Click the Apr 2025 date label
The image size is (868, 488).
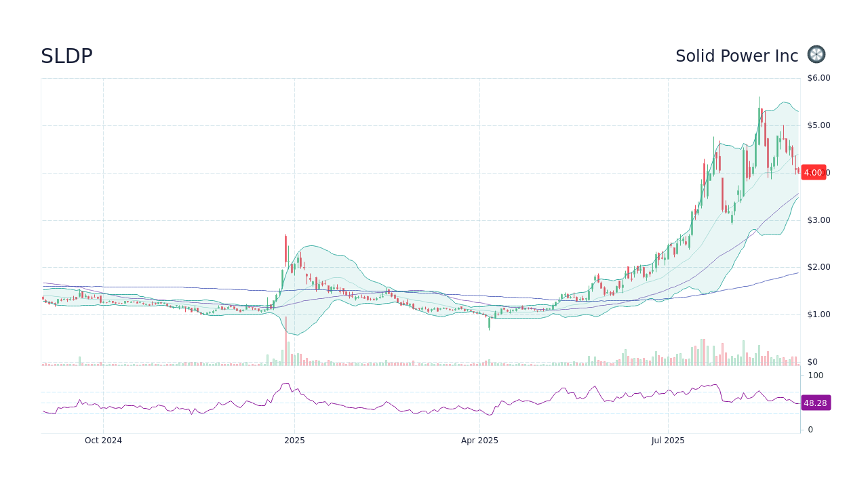[479, 441]
